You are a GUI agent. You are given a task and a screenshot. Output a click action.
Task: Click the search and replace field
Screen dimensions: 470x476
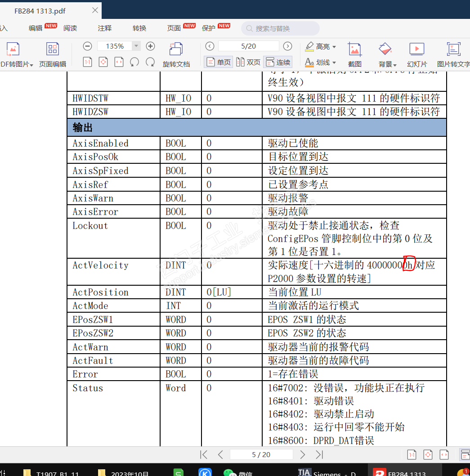tap(280, 28)
